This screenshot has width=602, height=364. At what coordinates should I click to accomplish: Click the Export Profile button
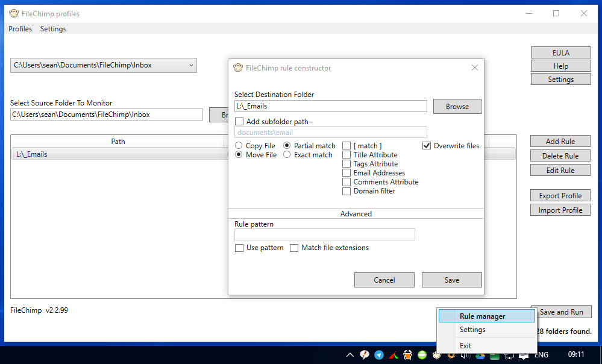pyautogui.click(x=560, y=195)
